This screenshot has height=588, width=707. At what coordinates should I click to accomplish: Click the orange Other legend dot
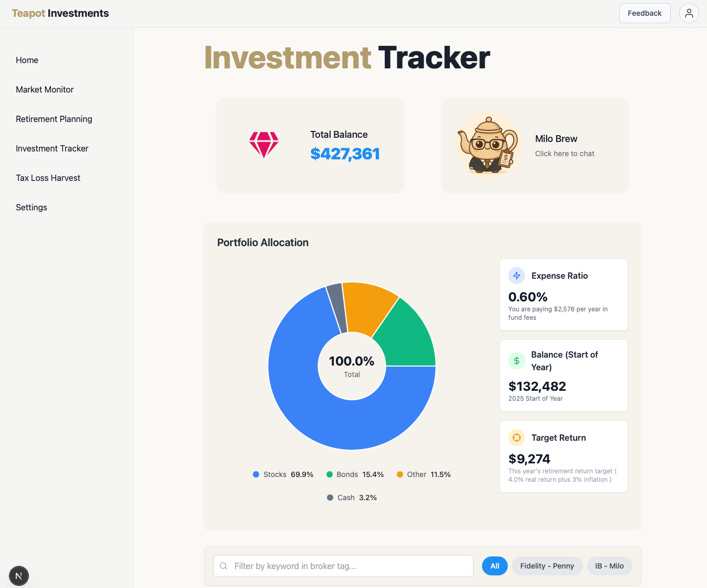[x=400, y=474]
